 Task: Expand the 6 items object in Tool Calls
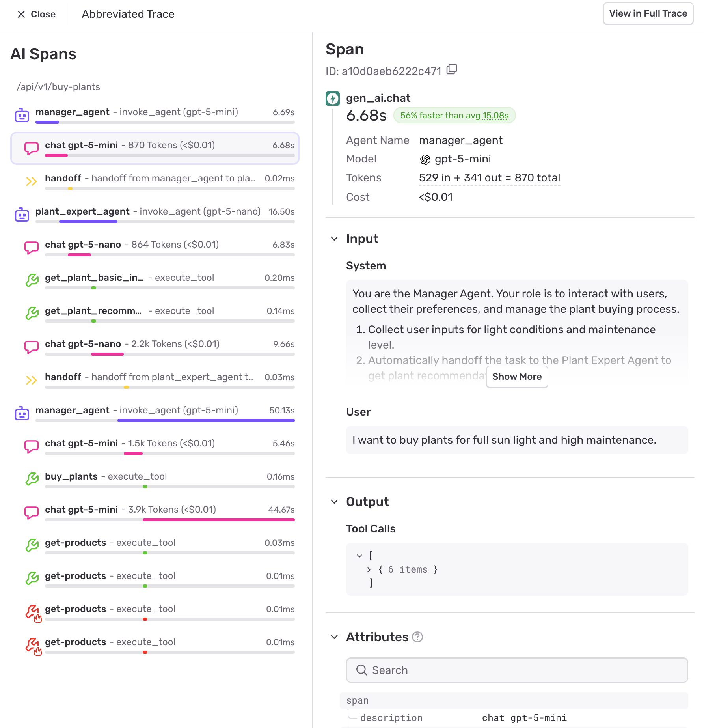(369, 569)
